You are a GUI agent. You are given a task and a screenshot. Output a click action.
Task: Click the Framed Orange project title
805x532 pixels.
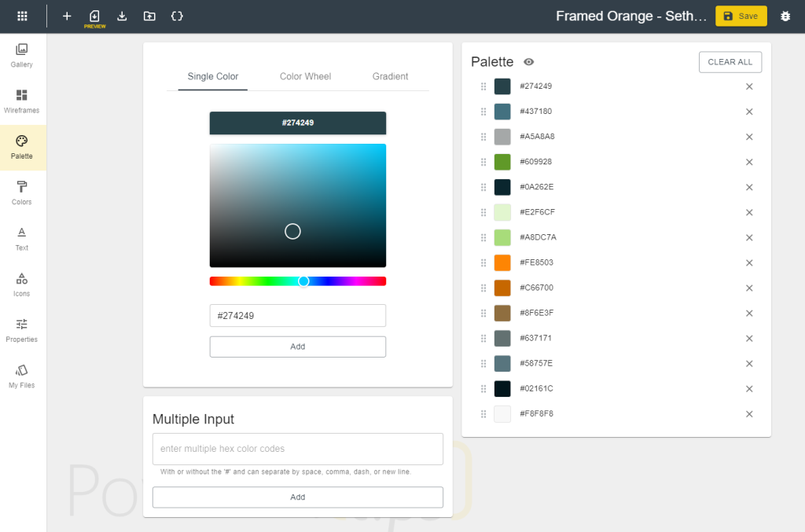[631, 16]
